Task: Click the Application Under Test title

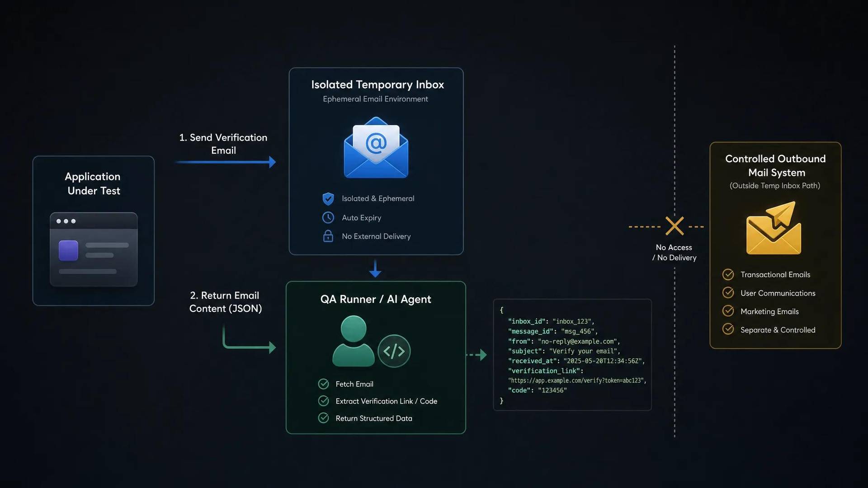Action: click(93, 183)
